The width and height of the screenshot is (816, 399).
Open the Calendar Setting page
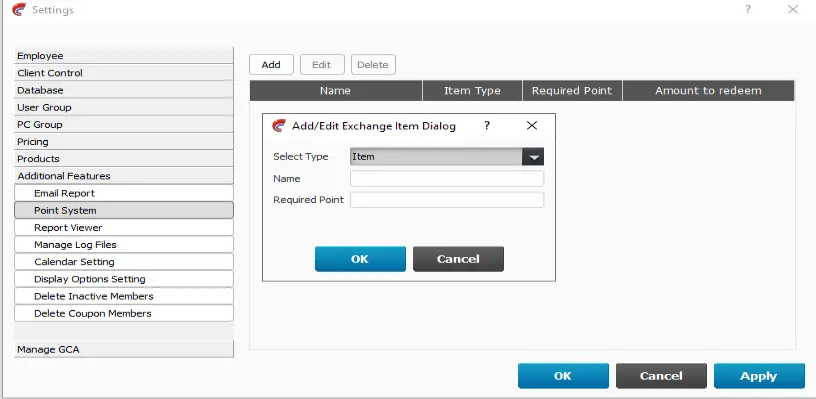pos(124,262)
